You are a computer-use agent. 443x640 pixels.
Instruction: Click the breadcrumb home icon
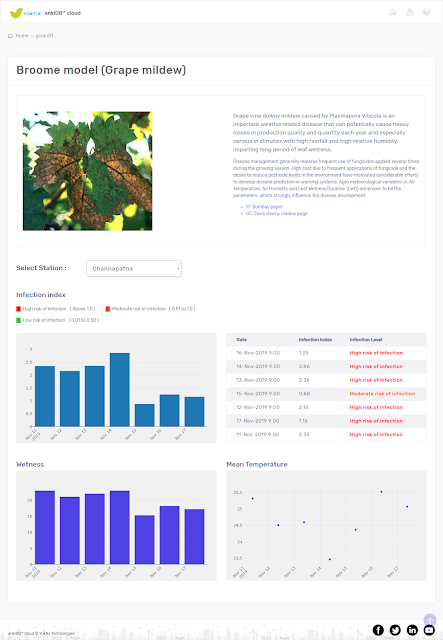pyautogui.click(x=11, y=36)
